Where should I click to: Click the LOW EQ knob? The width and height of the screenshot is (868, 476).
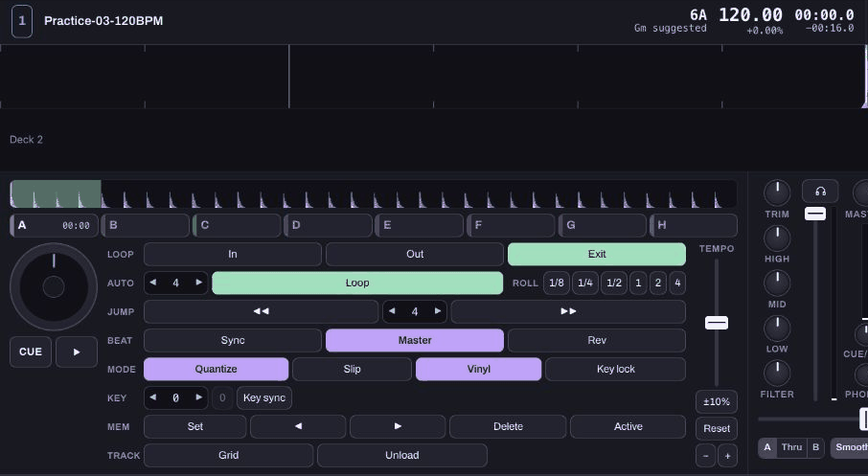pyautogui.click(x=777, y=329)
